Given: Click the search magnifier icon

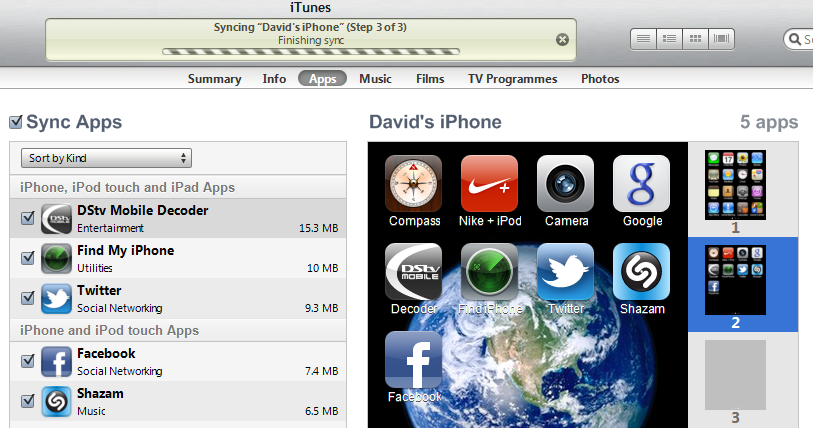Looking at the screenshot, I should click(794, 39).
